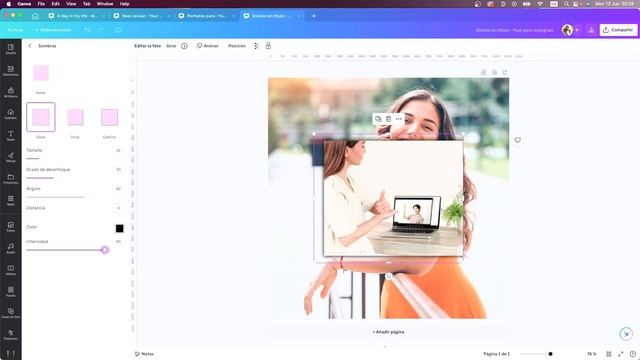Adjust the Grado de desenfoque slider
This screenshot has height=360, width=640.
point(75,178)
